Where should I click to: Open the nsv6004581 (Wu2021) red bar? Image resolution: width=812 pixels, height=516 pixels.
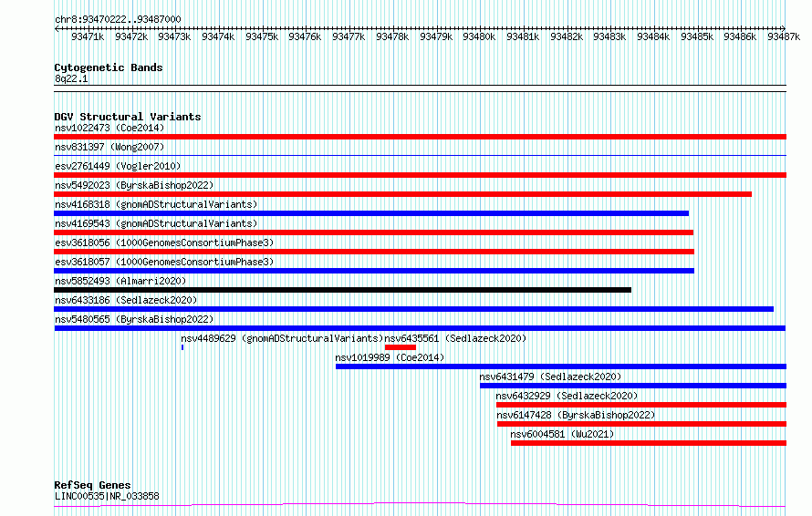pyautogui.click(x=649, y=443)
